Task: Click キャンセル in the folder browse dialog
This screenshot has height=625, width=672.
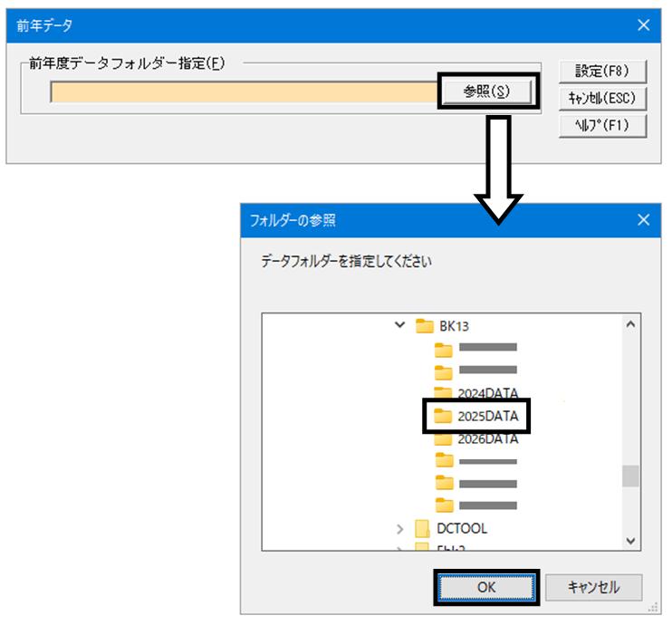Action: 594,587
